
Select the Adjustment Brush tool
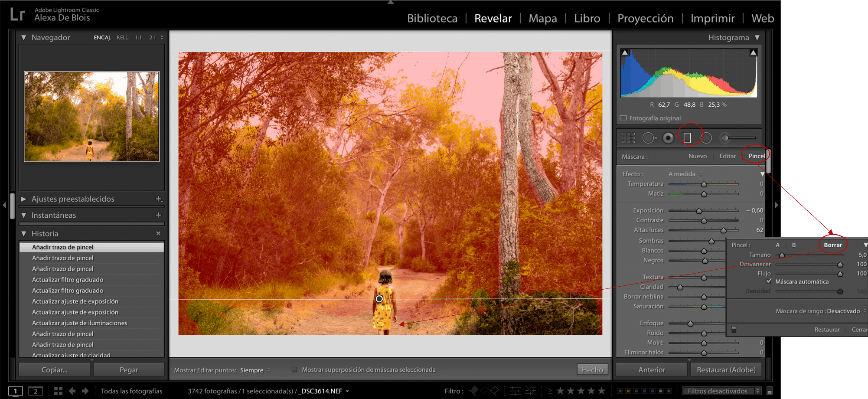tap(738, 138)
